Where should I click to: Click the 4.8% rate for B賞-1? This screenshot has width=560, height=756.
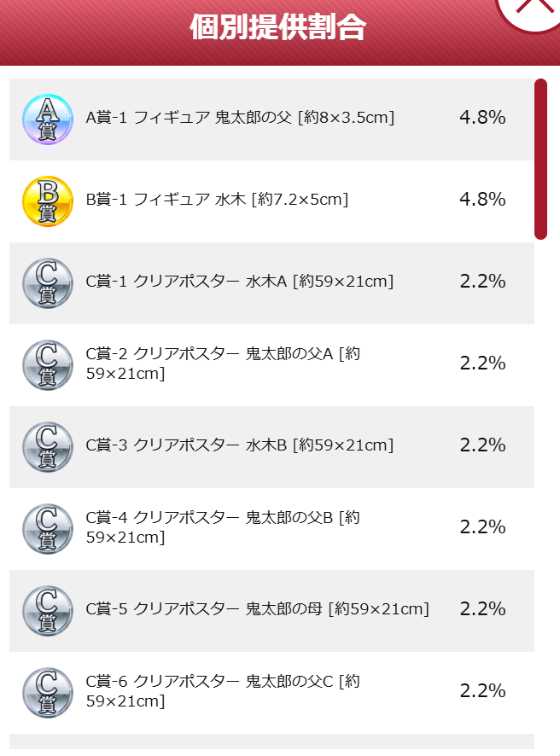pyautogui.click(x=483, y=199)
